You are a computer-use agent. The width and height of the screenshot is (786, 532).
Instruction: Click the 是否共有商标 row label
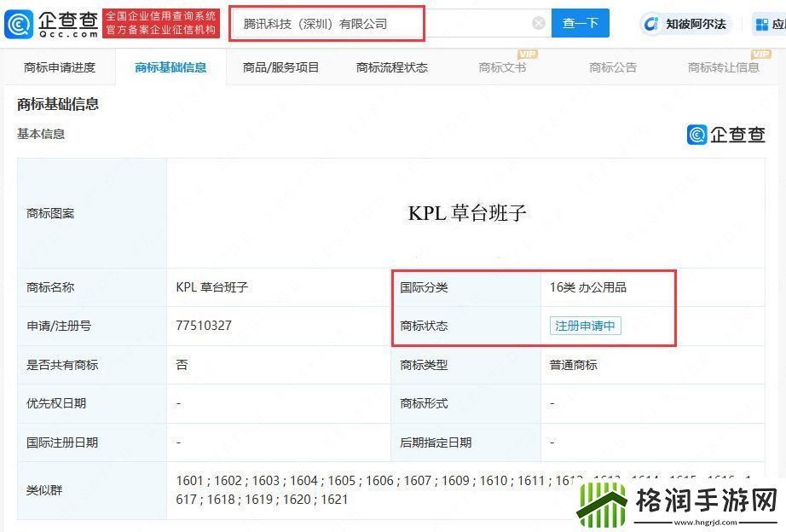pyautogui.click(x=62, y=365)
